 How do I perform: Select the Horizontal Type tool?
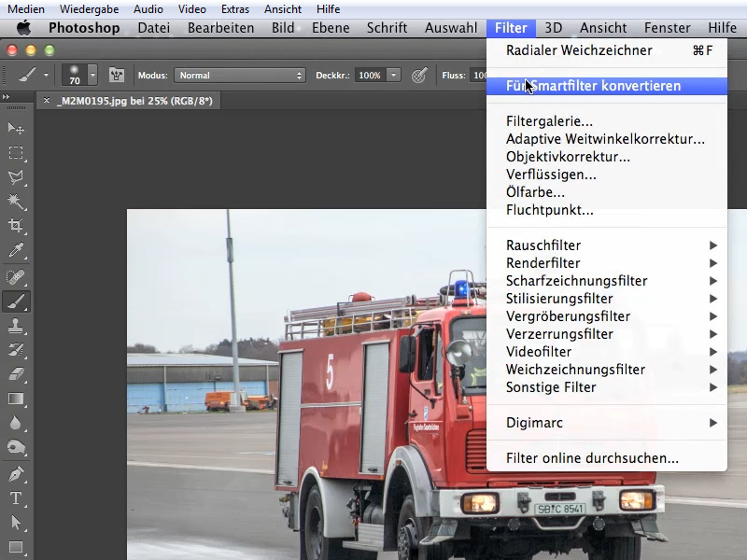click(16, 498)
